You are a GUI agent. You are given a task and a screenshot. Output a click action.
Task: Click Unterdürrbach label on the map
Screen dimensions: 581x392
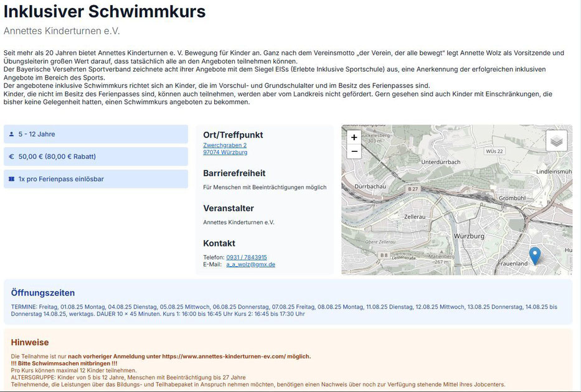[x=440, y=162]
